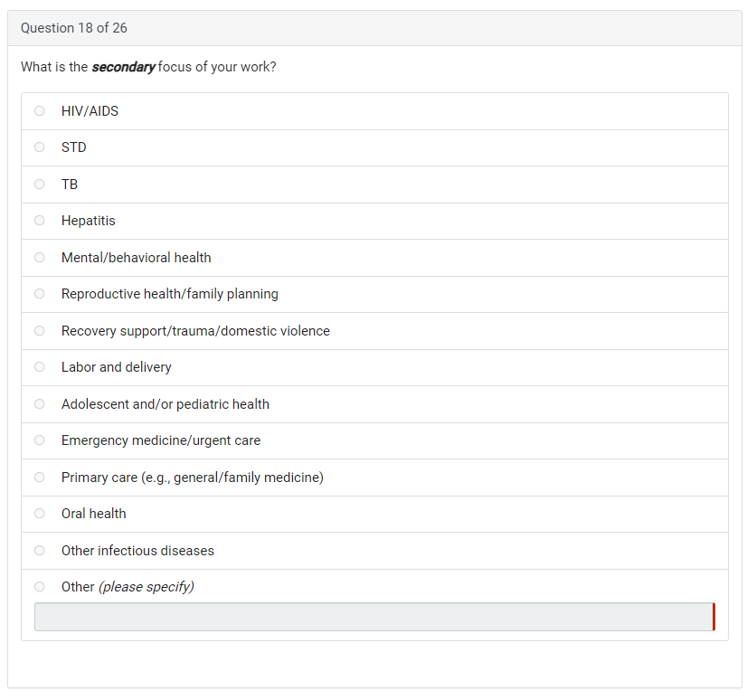Select Reproductive health/family planning option

pos(40,294)
